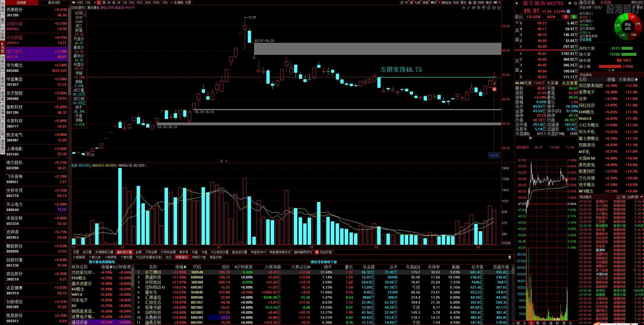Jump to start with left arrow icon
This screenshot has height=325, width=644.
[73, 3]
